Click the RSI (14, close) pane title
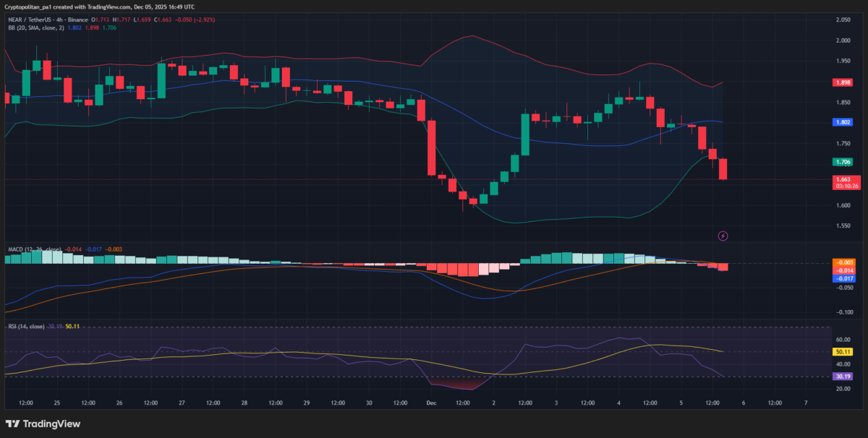This screenshot has width=868, height=438. click(29, 327)
